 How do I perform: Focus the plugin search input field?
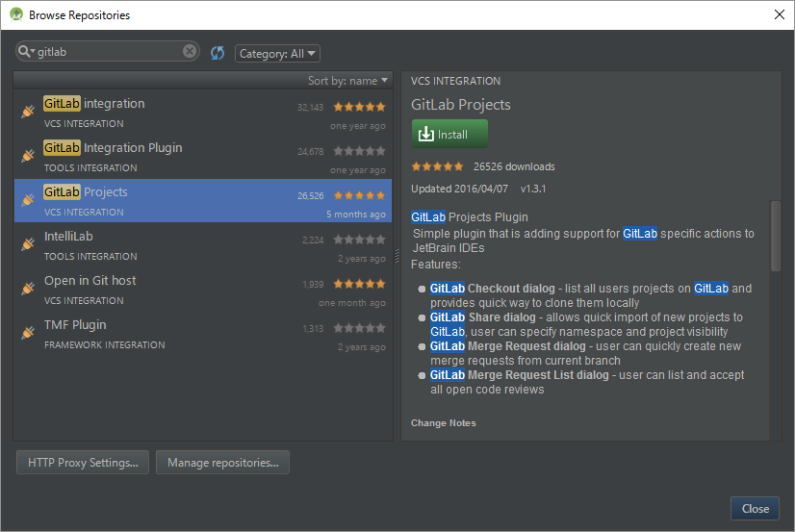[x=109, y=52]
